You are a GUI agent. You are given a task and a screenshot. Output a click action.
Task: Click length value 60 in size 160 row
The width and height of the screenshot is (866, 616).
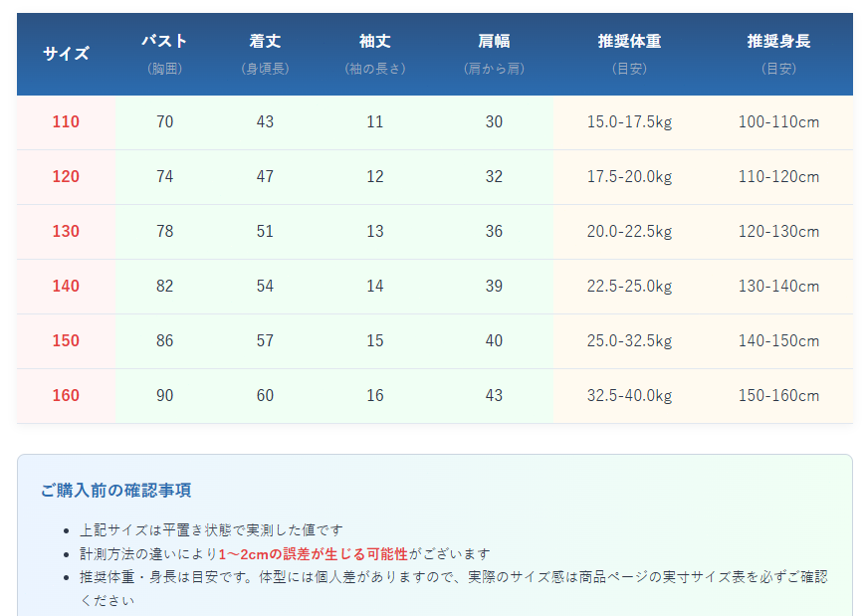[x=265, y=395]
